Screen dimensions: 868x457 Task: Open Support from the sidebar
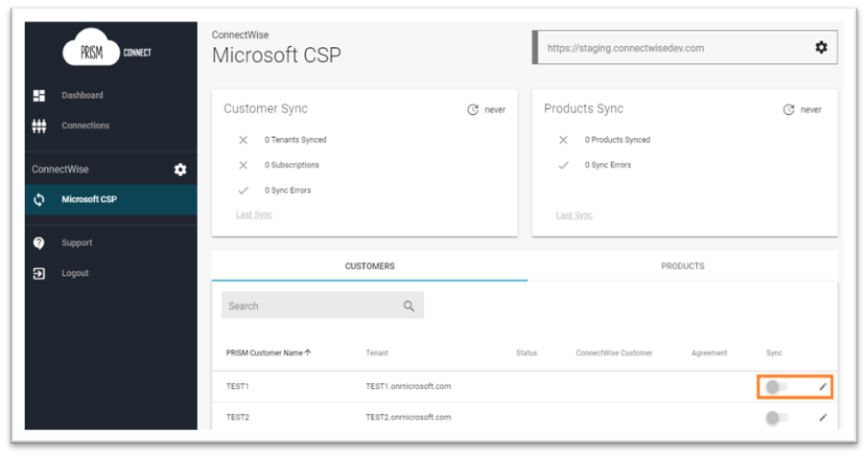click(77, 243)
